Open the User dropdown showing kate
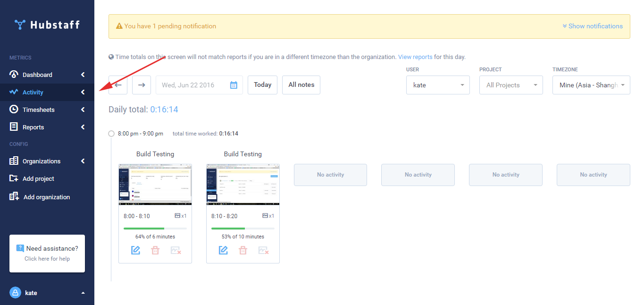This screenshot has width=644, height=305. [x=437, y=85]
